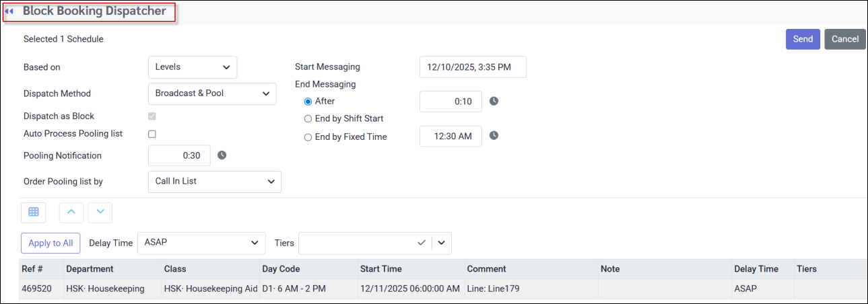Click the Start Messaging date field
This screenshot has height=304, width=868.
[473, 67]
